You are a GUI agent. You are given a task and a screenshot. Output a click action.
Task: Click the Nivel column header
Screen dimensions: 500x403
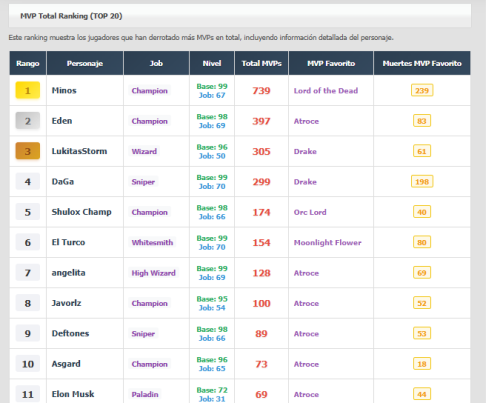(212, 63)
